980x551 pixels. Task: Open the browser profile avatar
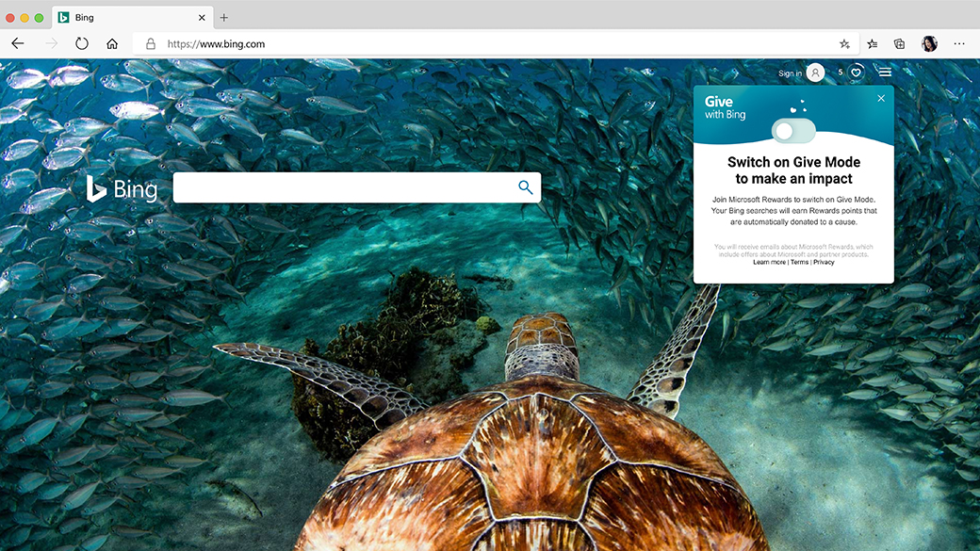929,43
